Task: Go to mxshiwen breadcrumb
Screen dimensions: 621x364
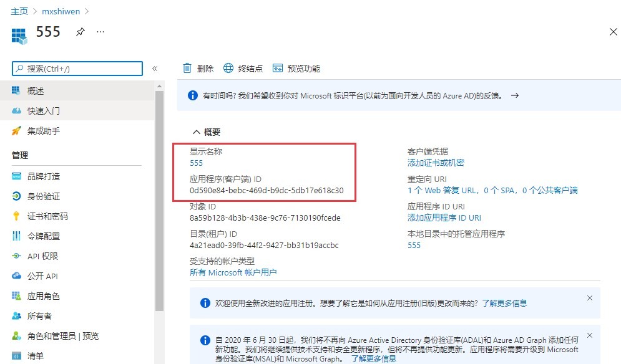Action: [61, 11]
